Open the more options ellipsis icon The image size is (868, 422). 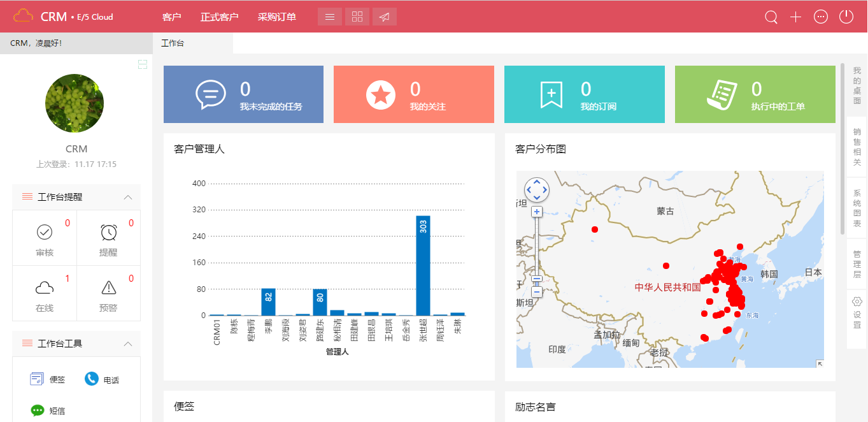pos(820,17)
